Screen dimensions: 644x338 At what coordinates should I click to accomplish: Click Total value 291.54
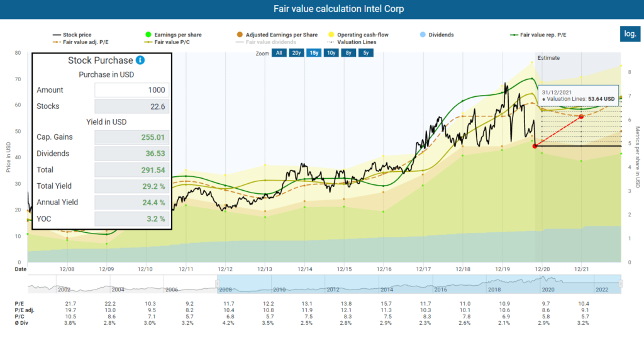(x=131, y=170)
